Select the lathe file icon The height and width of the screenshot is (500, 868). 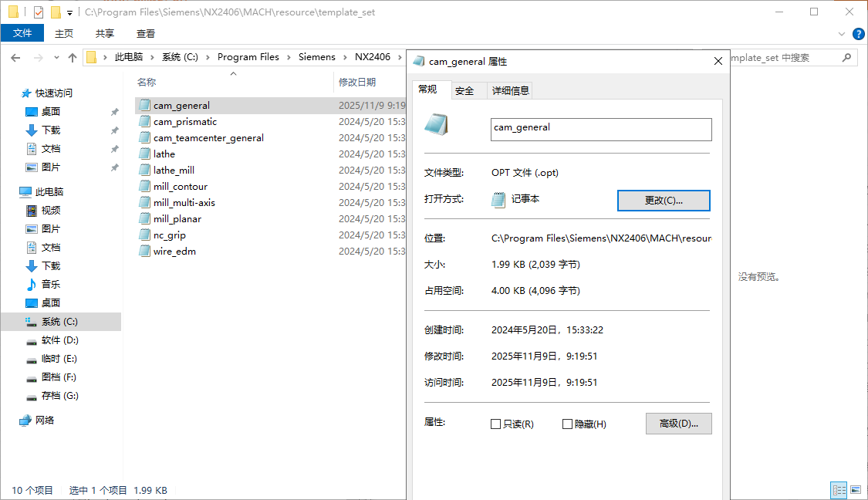(x=145, y=154)
